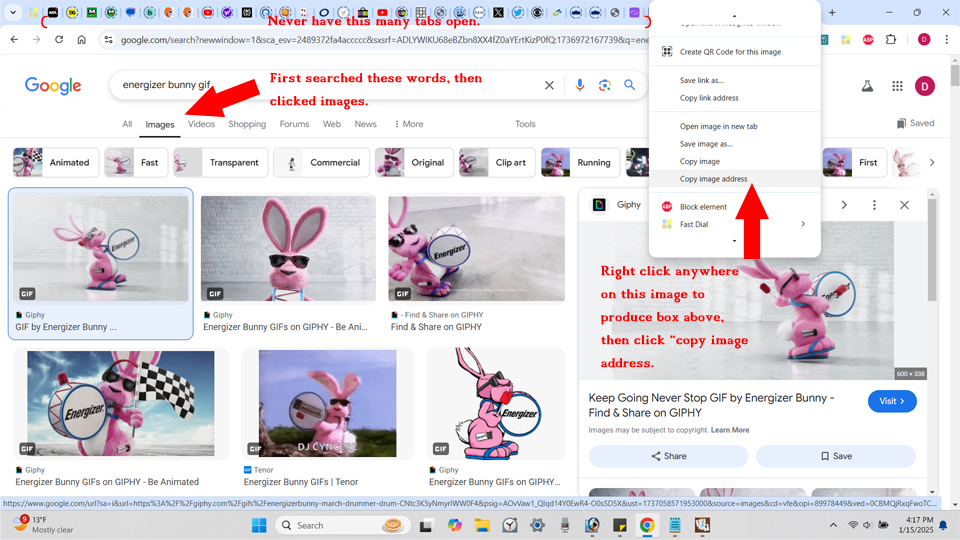Show hidden system tray icons
Image resolution: width=960 pixels, height=540 pixels.
[833, 525]
